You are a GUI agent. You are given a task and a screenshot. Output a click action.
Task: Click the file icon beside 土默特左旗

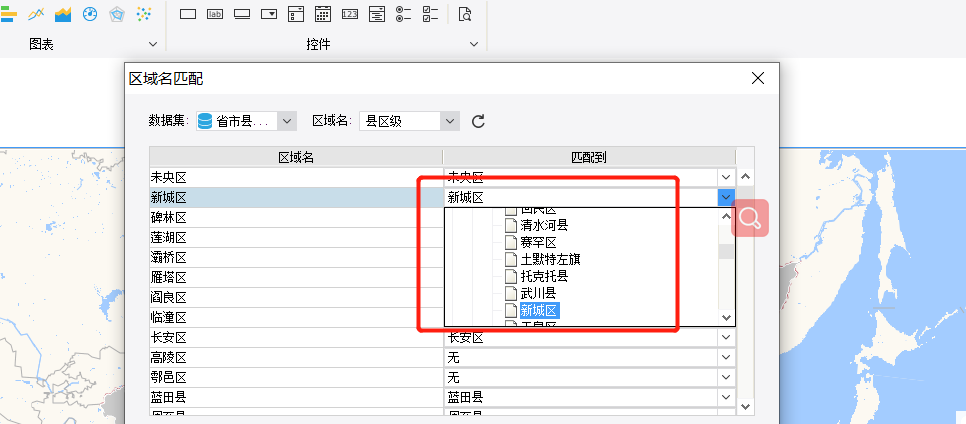pos(511,259)
